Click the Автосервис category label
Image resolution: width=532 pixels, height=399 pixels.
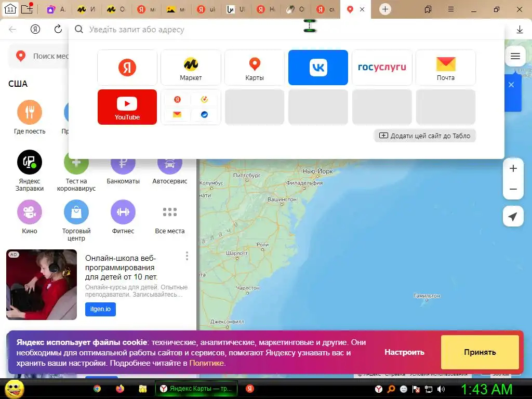click(x=170, y=181)
